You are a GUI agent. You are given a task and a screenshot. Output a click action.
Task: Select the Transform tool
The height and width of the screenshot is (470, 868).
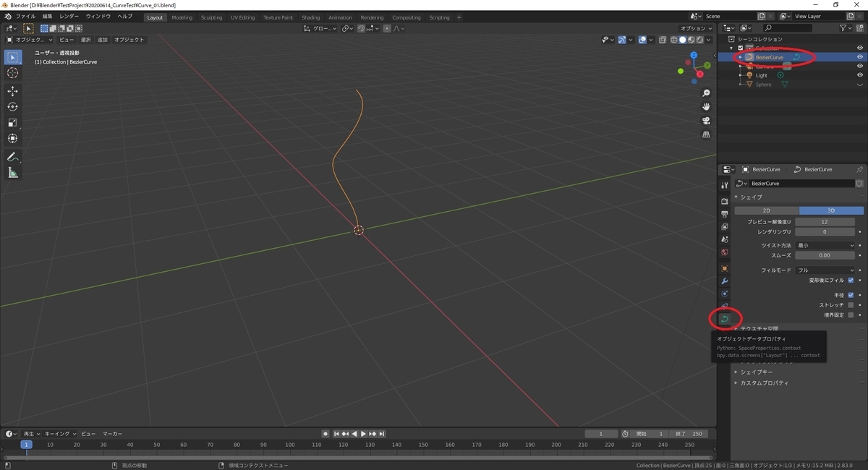point(13,138)
